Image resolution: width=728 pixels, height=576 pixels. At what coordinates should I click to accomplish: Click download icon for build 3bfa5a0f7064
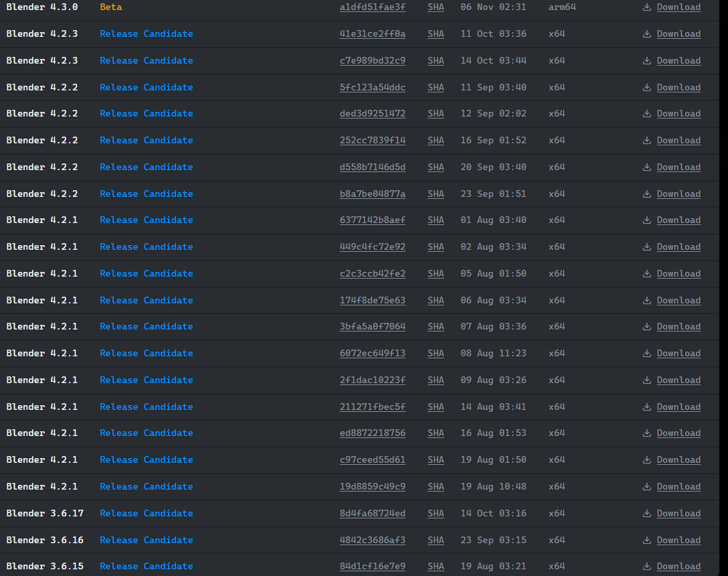click(647, 327)
